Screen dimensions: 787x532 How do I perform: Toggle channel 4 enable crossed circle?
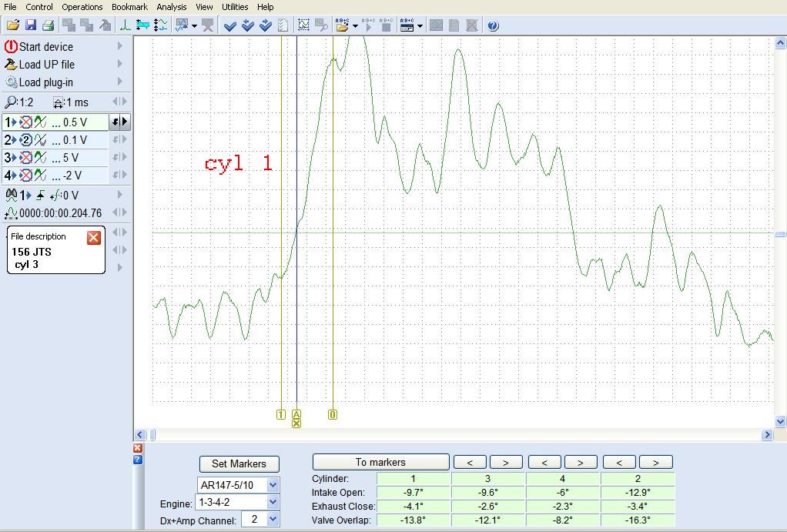[25, 176]
